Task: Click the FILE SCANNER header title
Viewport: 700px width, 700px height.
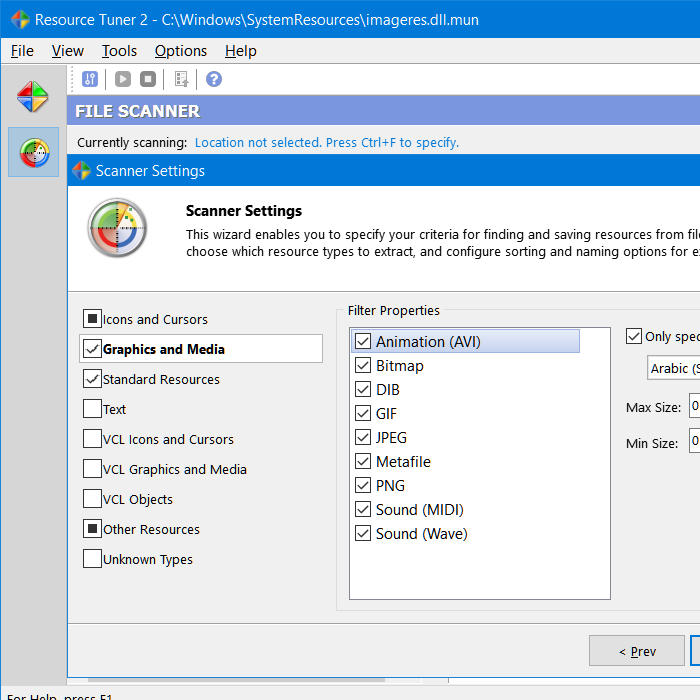Action: point(138,111)
